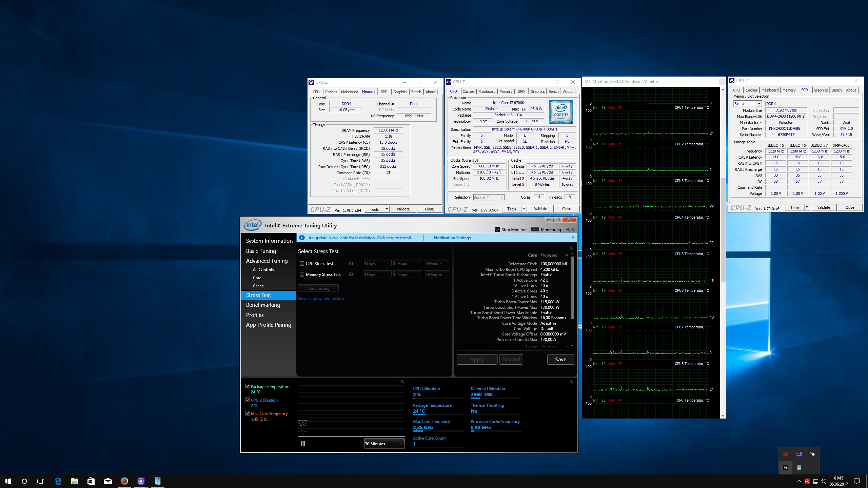Click info icon beside Memory Stress Test
Screen dimensions: 868x488
[x=351, y=274]
